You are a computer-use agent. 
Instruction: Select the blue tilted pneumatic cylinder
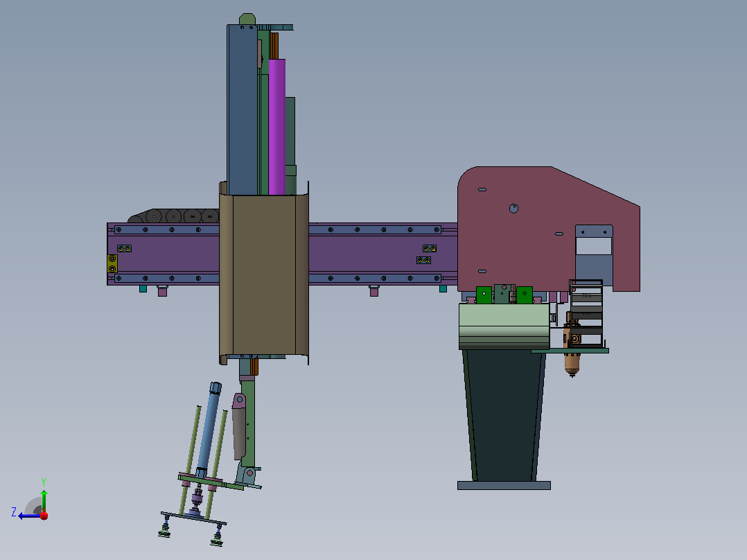coord(209,430)
